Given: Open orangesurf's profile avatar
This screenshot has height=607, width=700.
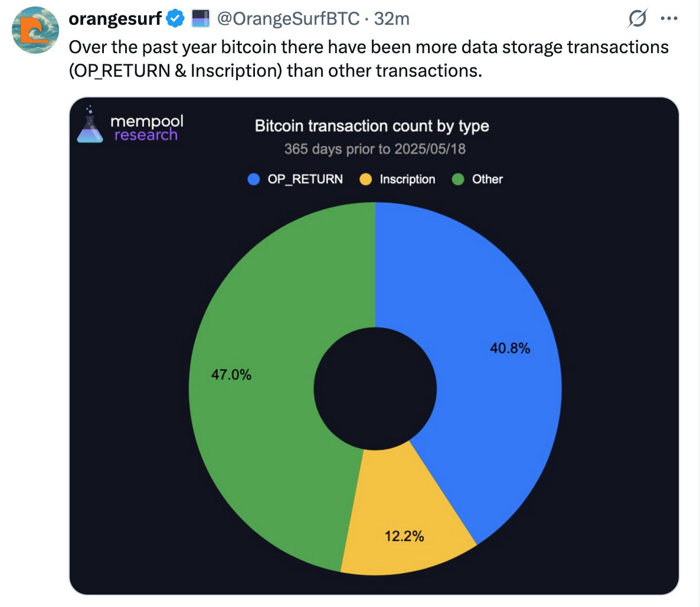Looking at the screenshot, I should pos(35,30).
